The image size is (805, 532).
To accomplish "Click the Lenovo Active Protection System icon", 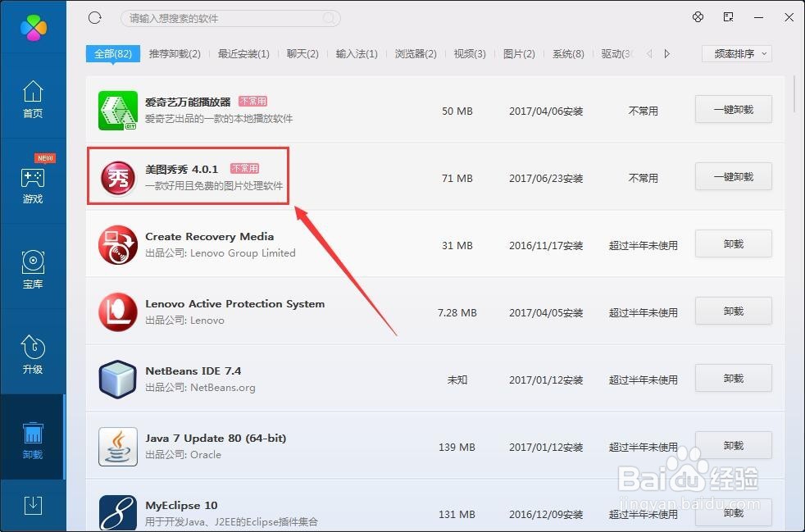I will pyautogui.click(x=118, y=312).
